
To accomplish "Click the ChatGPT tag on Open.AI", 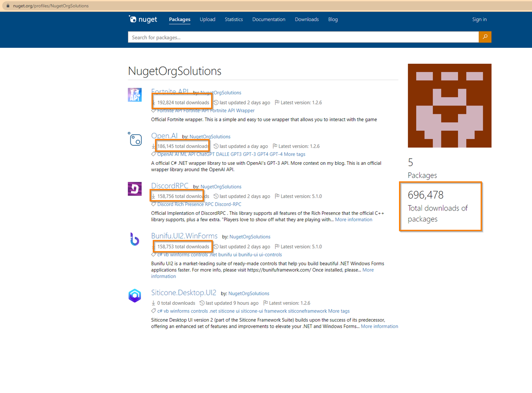I will click(x=206, y=154).
